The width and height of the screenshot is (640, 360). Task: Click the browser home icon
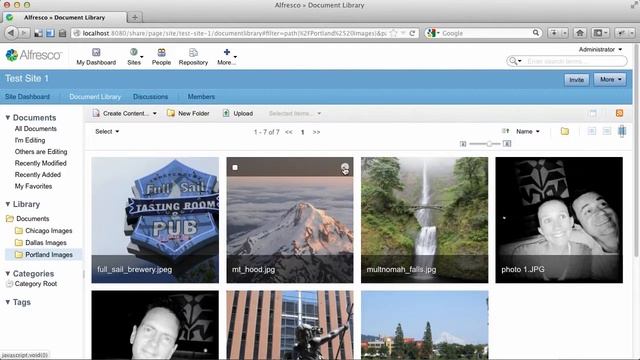click(x=580, y=33)
